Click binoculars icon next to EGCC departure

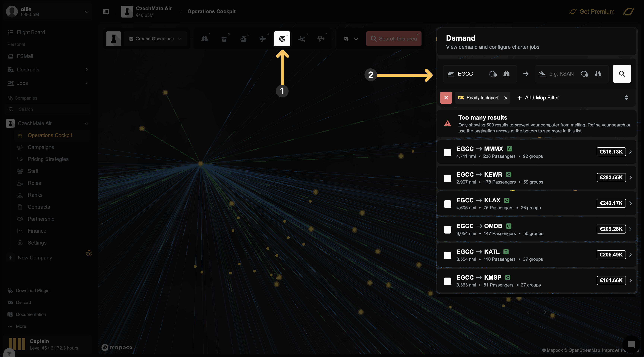(x=506, y=74)
